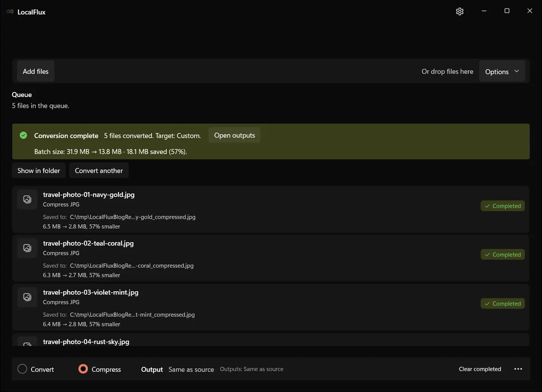Click the Batch size summary text

pos(111,152)
